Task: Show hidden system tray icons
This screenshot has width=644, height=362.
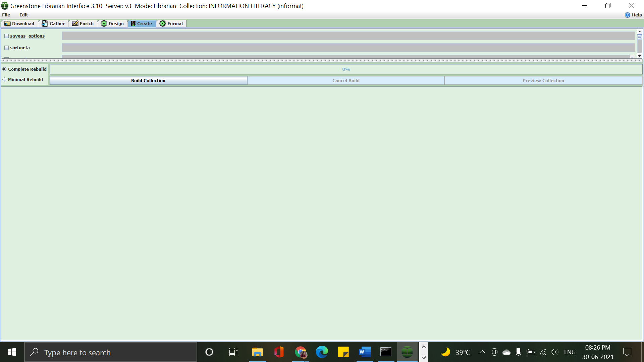Action: pos(482,352)
